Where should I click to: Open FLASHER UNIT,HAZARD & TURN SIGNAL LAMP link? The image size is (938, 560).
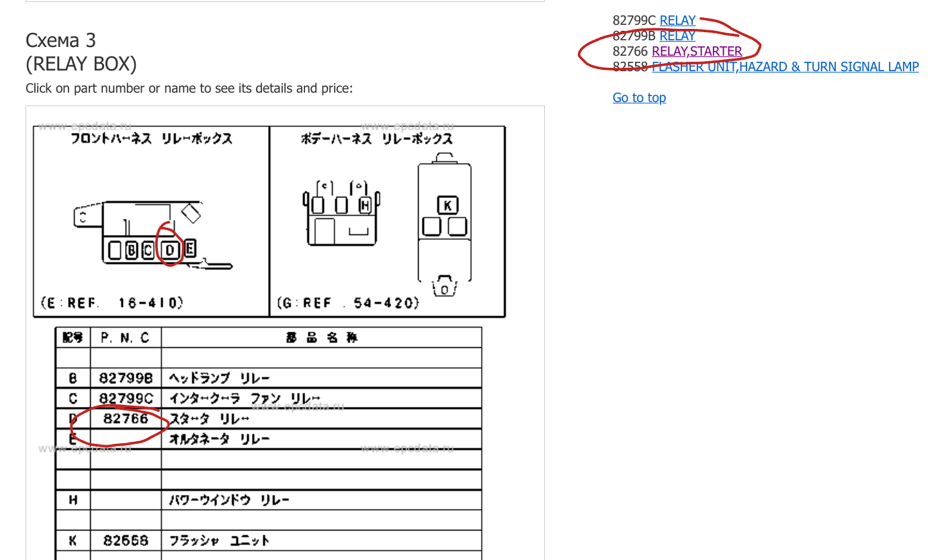(785, 67)
